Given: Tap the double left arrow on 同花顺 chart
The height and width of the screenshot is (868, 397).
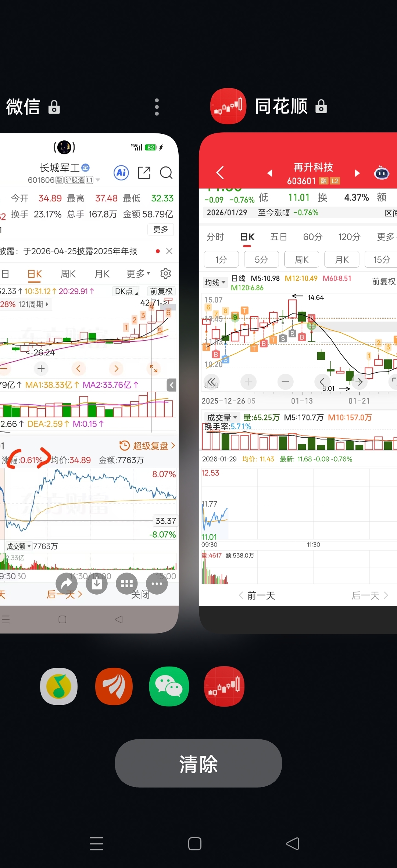Looking at the screenshot, I should click(x=211, y=381).
